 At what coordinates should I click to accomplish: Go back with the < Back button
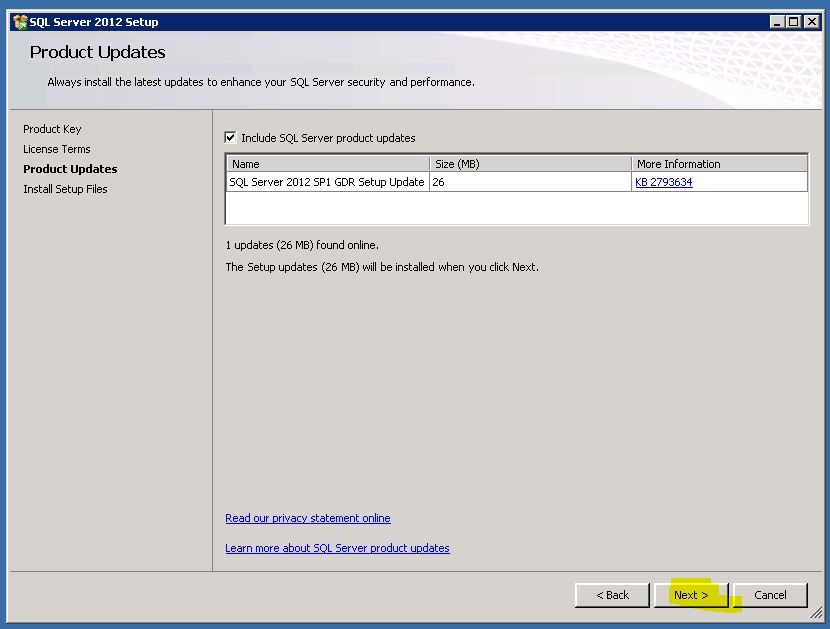612,595
